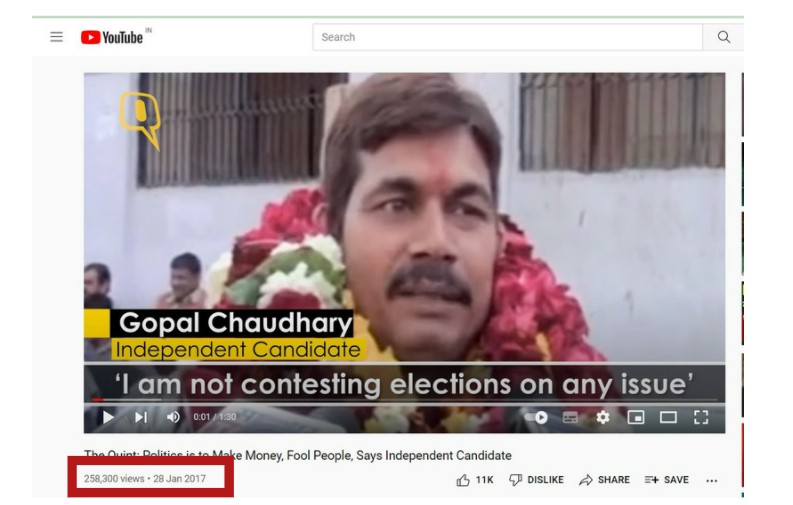Toggle subtitles/closed captions
This screenshot has width=793, height=505.
570,418
